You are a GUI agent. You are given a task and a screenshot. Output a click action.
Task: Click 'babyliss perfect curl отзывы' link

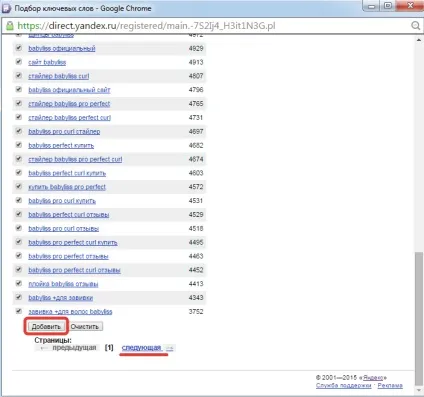click(x=69, y=215)
